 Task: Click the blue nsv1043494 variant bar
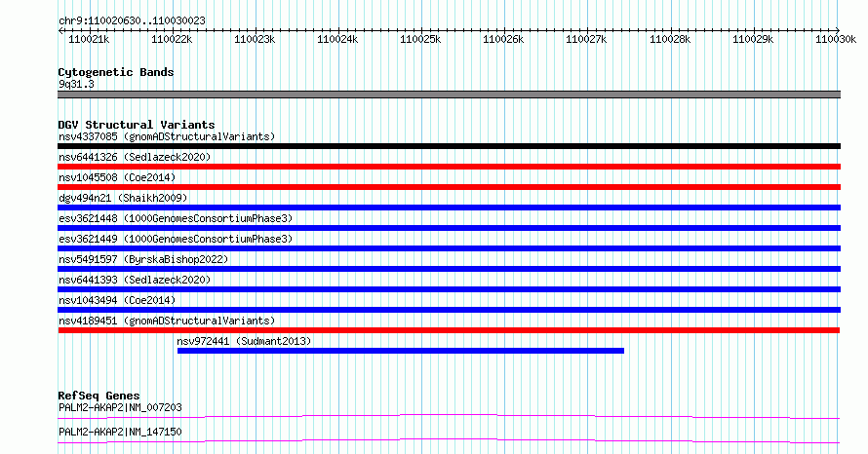[449, 310]
